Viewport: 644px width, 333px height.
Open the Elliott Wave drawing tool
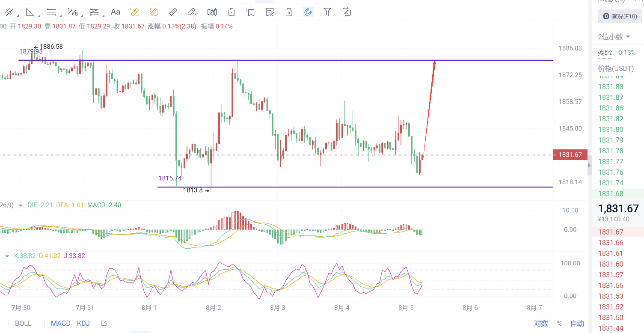pos(72,12)
